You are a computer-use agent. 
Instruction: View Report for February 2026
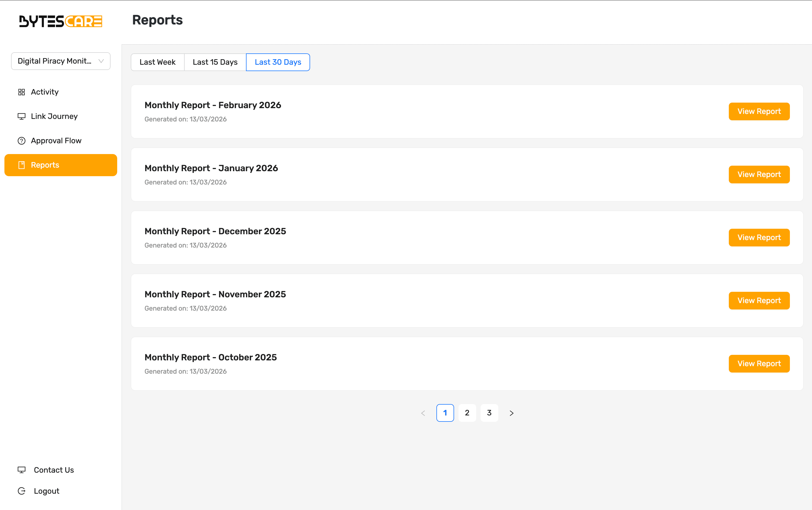coord(759,111)
